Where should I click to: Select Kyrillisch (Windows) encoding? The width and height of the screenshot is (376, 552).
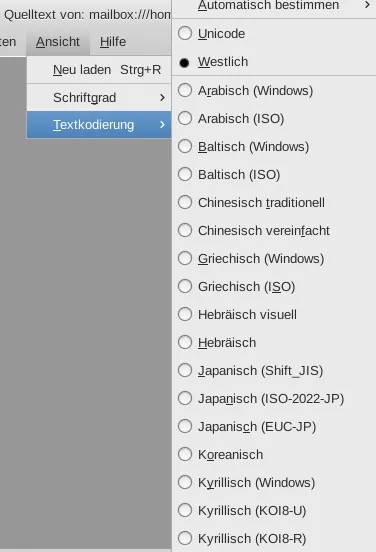coord(274,483)
